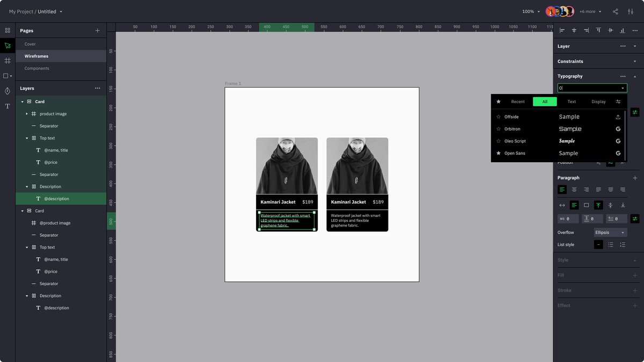Switch to Display fonts tab
The width and height of the screenshot is (644, 362).
click(x=598, y=102)
